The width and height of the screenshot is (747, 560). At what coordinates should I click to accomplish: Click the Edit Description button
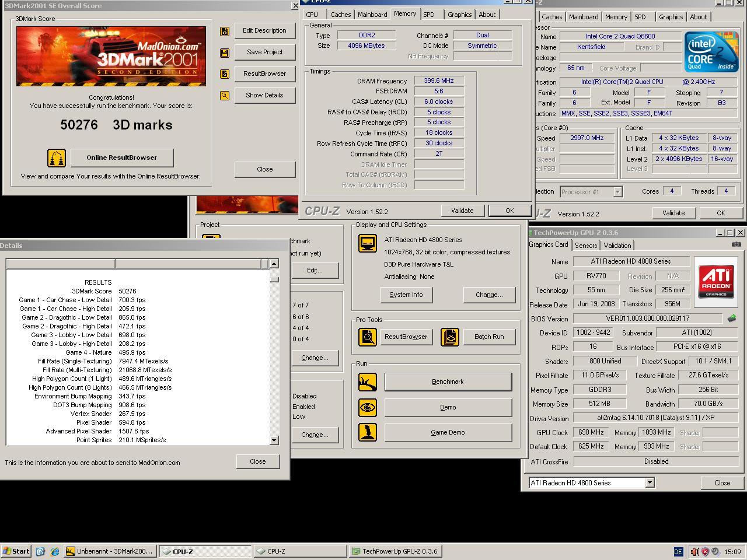(x=265, y=31)
